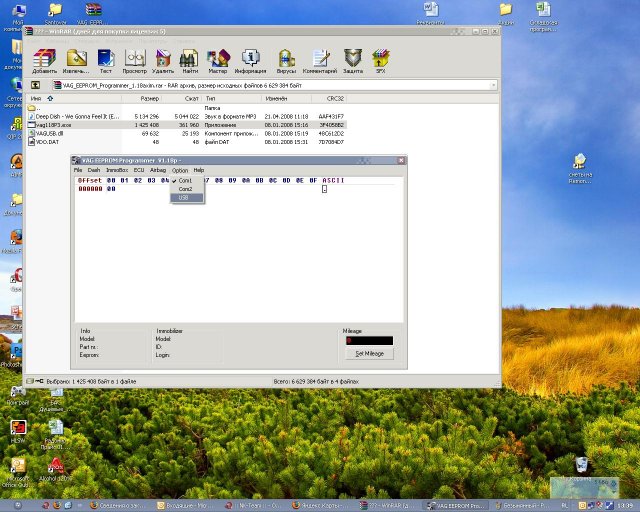This screenshot has width=640, height=512.
Task: Open the Help menu in VAG EEPROM Programmer
Action: [x=199, y=170]
